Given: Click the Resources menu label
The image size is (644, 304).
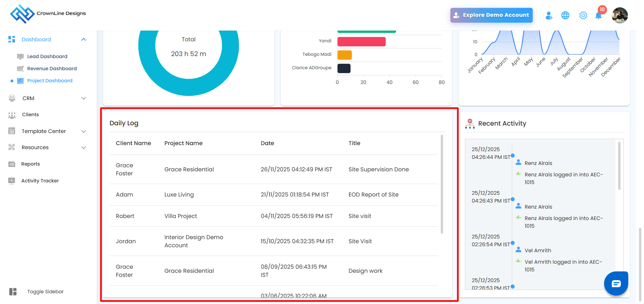Looking at the screenshot, I should pos(35,147).
